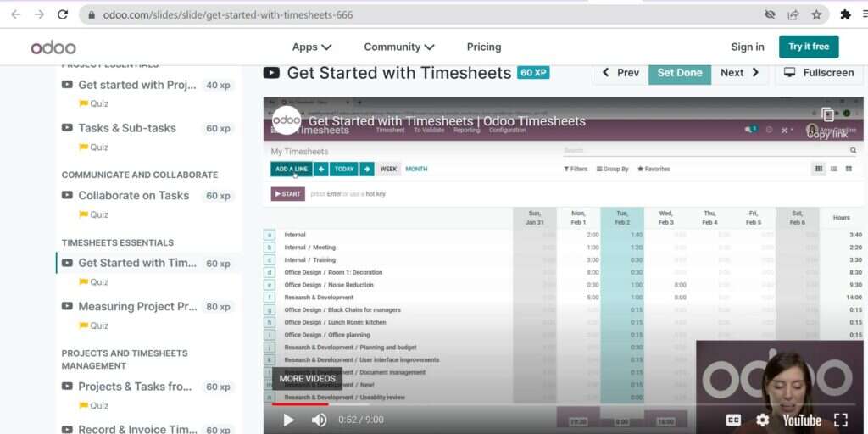Open the video settings gear
The width and height of the screenshot is (868, 434).
pos(762,420)
